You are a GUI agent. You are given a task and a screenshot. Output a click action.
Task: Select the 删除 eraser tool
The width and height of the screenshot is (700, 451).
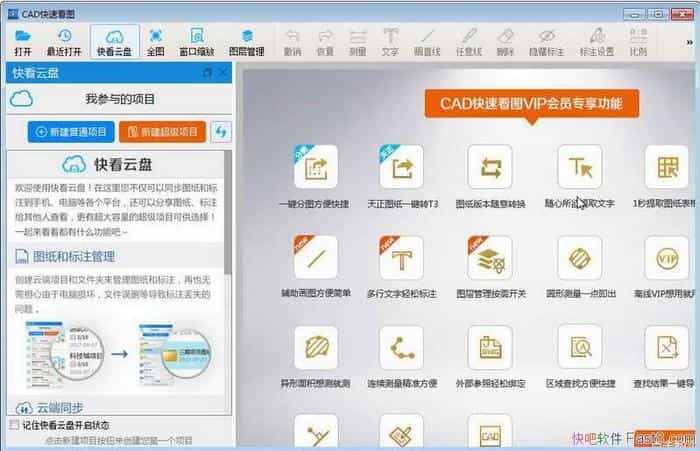click(x=505, y=42)
